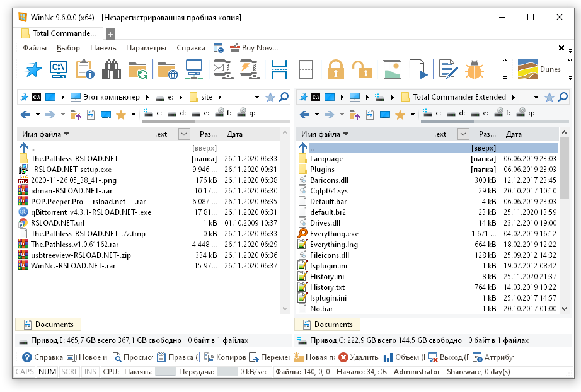Open left panel path history dropdown

[x=256, y=97]
